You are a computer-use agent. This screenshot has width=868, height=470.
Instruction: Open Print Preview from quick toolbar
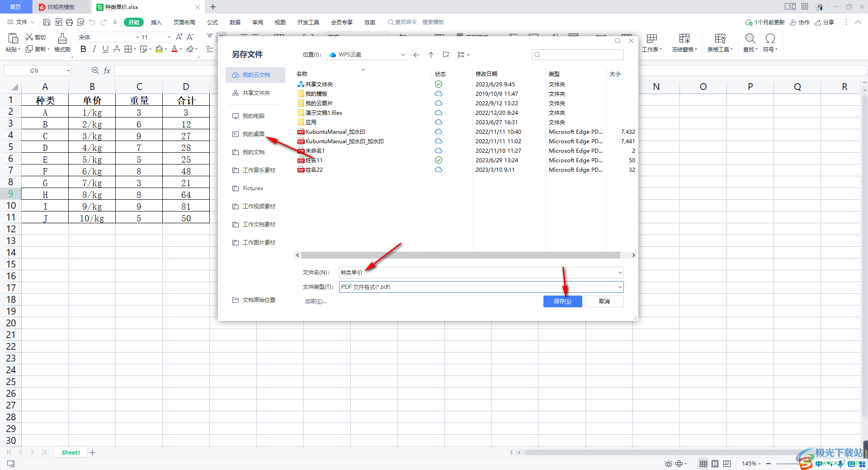[x=81, y=22]
